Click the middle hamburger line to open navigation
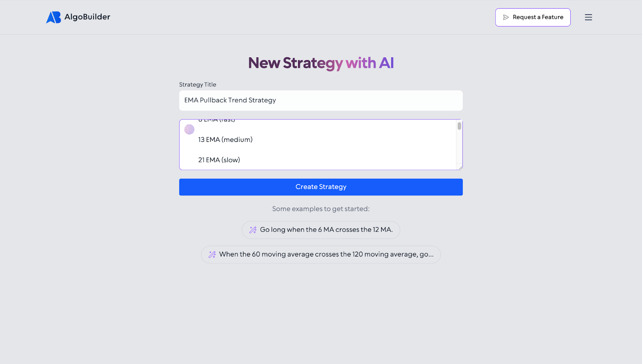Viewport: 642px width, 364px height. (x=588, y=17)
